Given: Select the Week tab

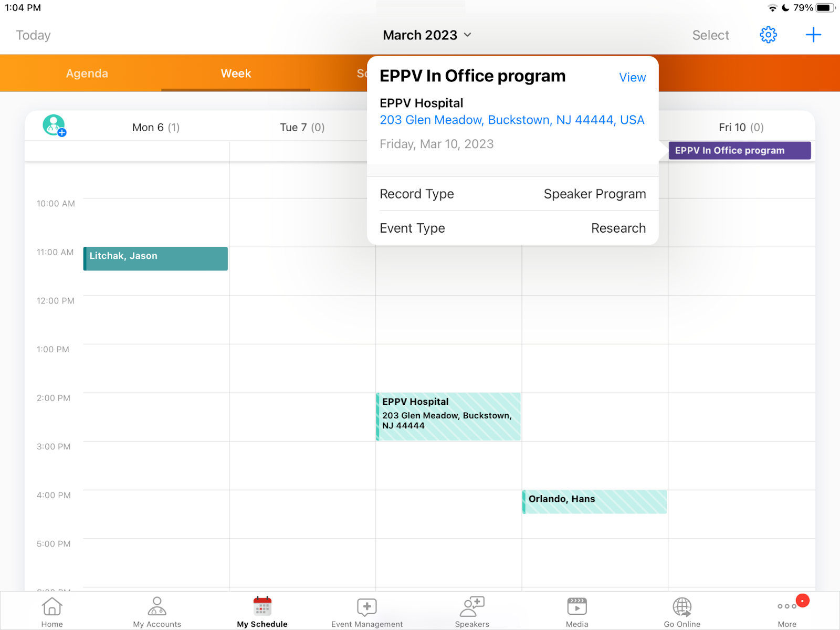Looking at the screenshot, I should [x=236, y=73].
